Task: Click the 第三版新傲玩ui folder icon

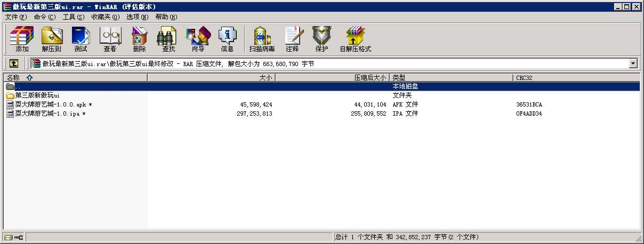Action: pyautogui.click(x=10, y=95)
